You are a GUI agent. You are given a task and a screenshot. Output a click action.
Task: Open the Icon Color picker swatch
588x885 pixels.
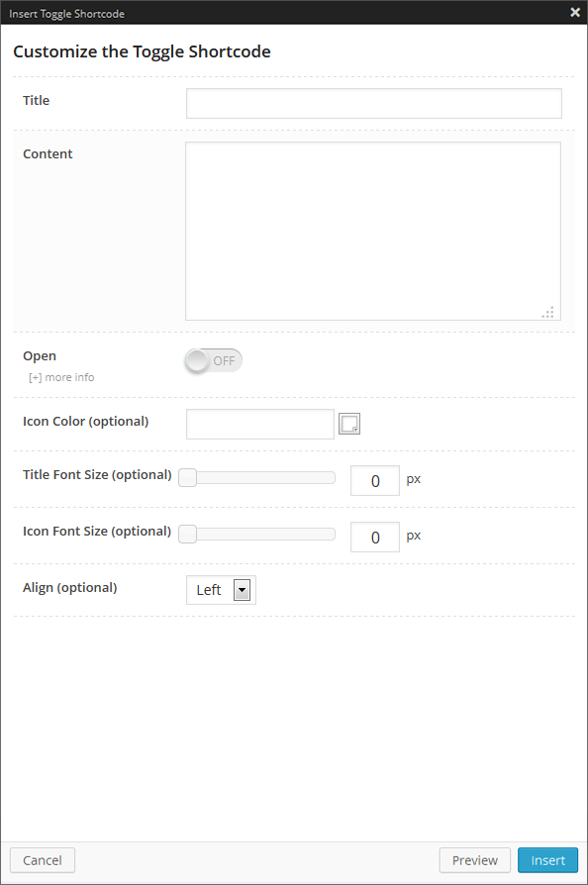click(349, 424)
